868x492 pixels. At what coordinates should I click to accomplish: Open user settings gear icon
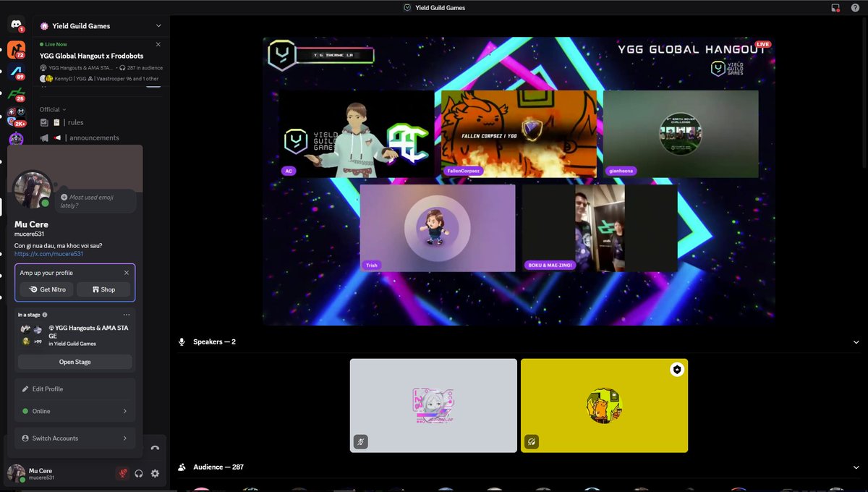click(155, 473)
